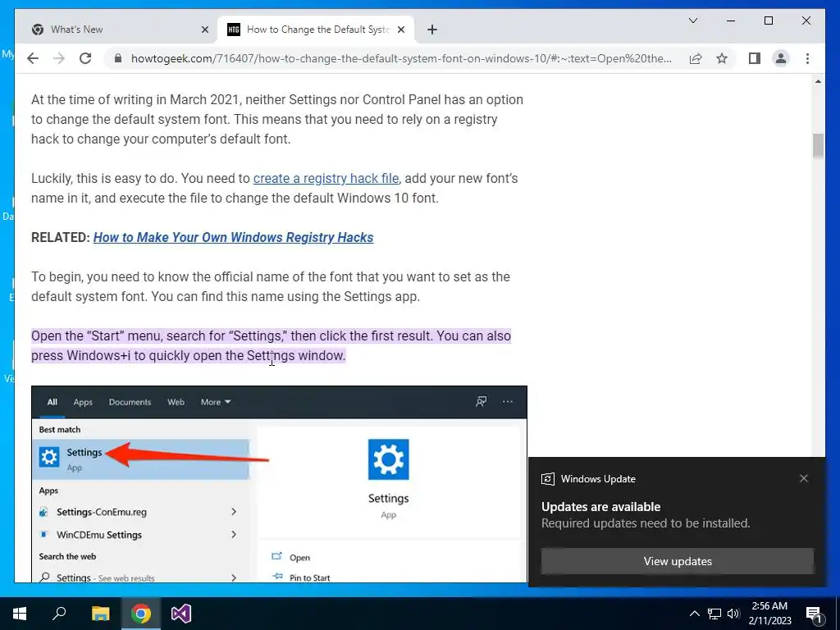Screen dimensions: 840x630
Task: Open network status in the system tray
Action: [714, 614]
